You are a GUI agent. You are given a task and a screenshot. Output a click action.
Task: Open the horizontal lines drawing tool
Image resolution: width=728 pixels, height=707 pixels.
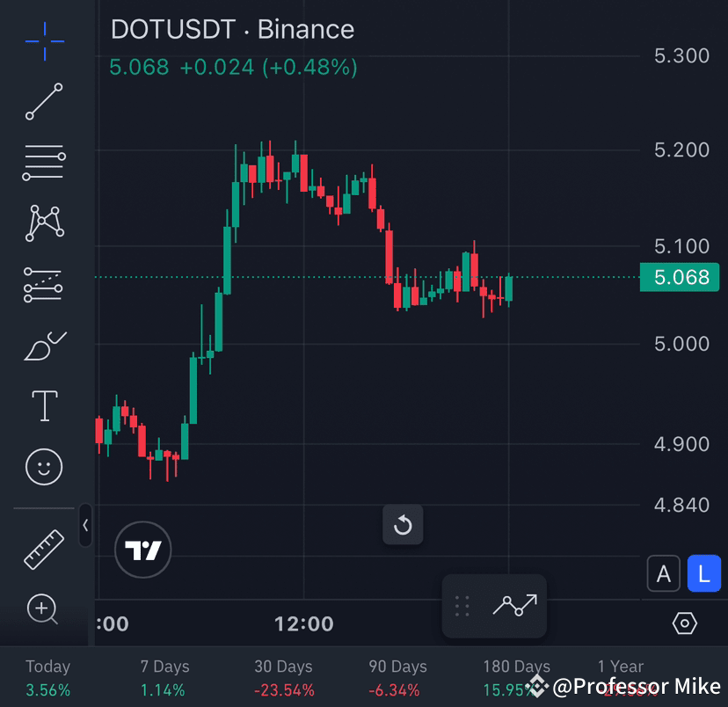[44, 162]
